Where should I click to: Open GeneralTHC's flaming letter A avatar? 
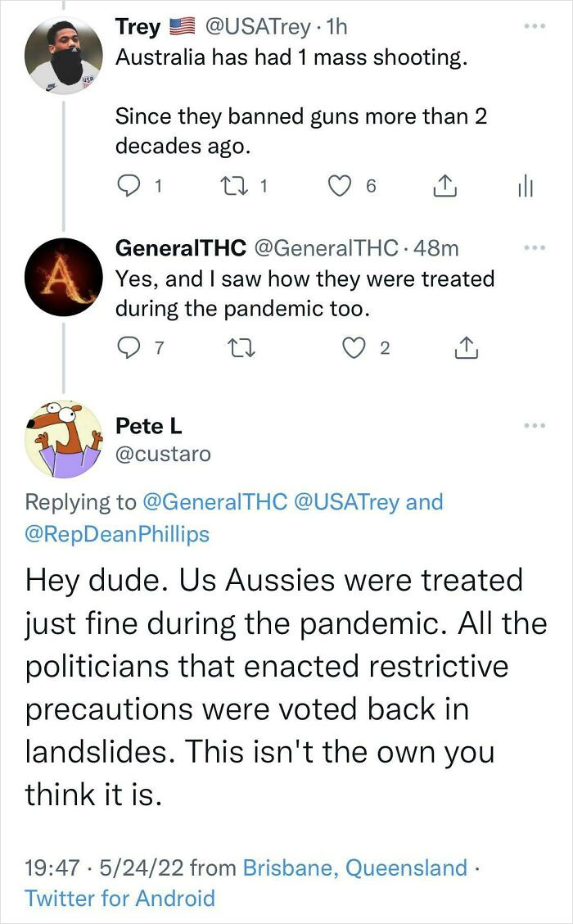[x=64, y=276]
